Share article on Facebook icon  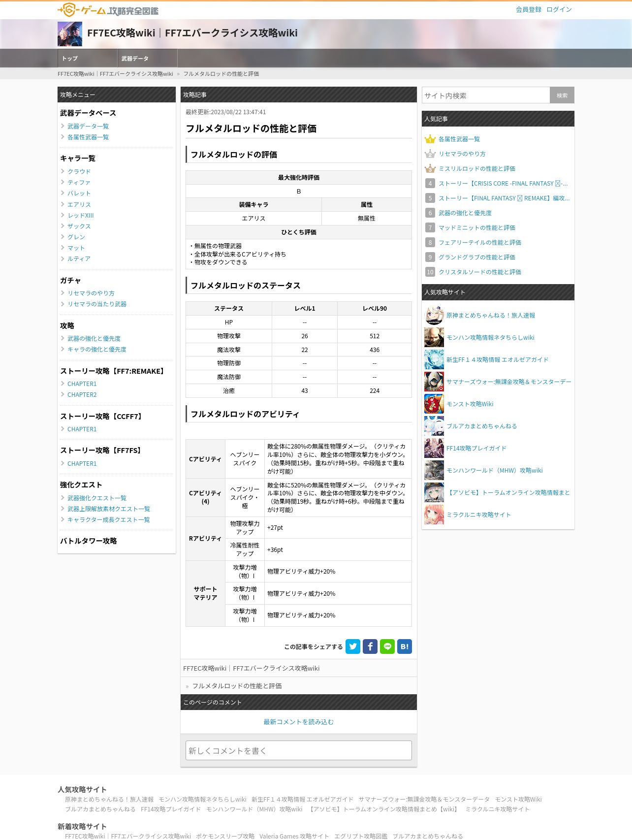click(x=370, y=646)
